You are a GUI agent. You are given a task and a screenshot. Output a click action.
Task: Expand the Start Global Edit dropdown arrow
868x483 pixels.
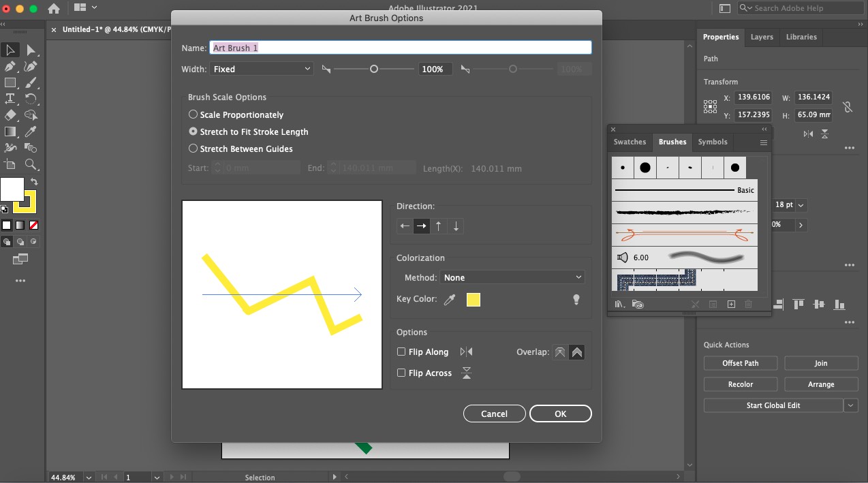[851, 405]
